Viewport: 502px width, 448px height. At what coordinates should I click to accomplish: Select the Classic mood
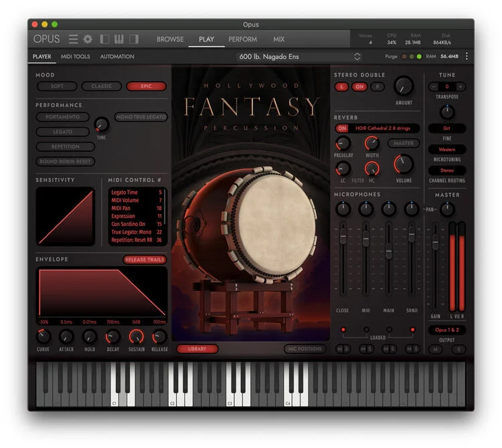pos(102,86)
